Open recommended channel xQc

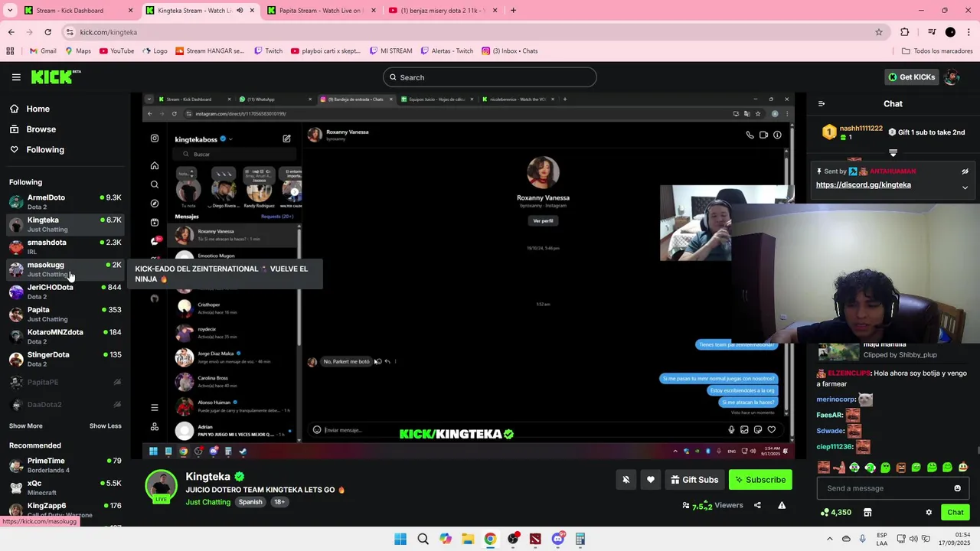point(65,487)
